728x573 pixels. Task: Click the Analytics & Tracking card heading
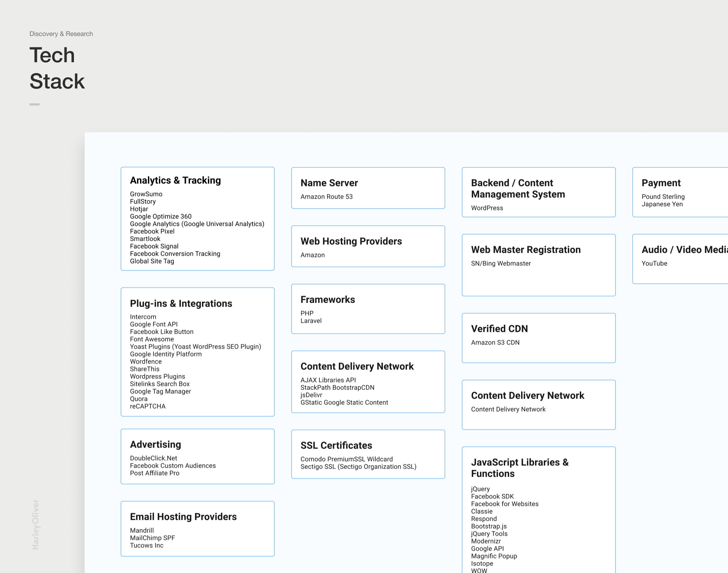pos(175,181)
